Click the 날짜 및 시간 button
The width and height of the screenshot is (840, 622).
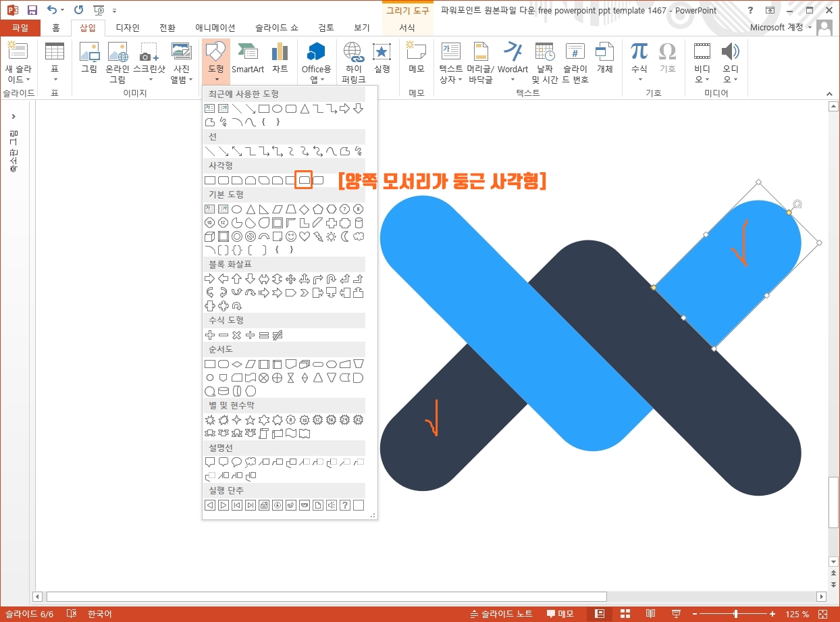click(545, 62)
